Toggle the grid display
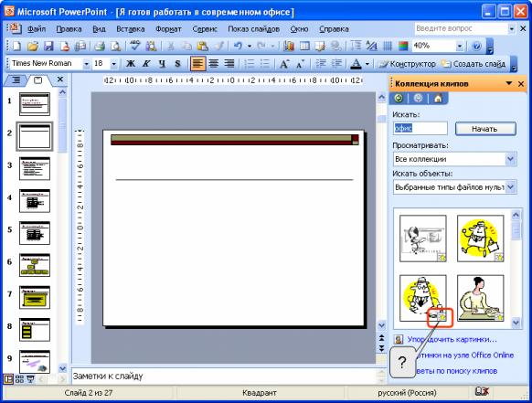532x403 pixels. tap(388, 46)
